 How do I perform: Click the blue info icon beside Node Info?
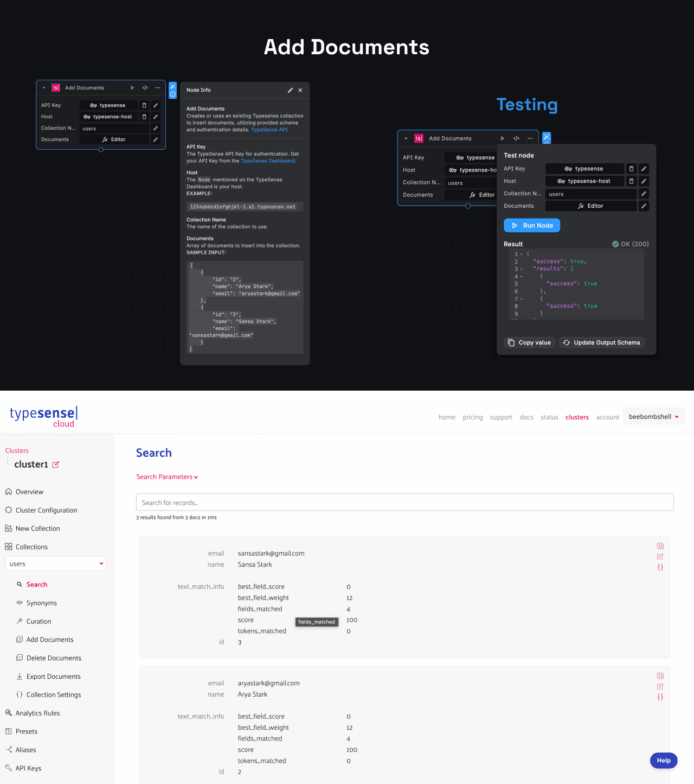[x=172, y=94]
